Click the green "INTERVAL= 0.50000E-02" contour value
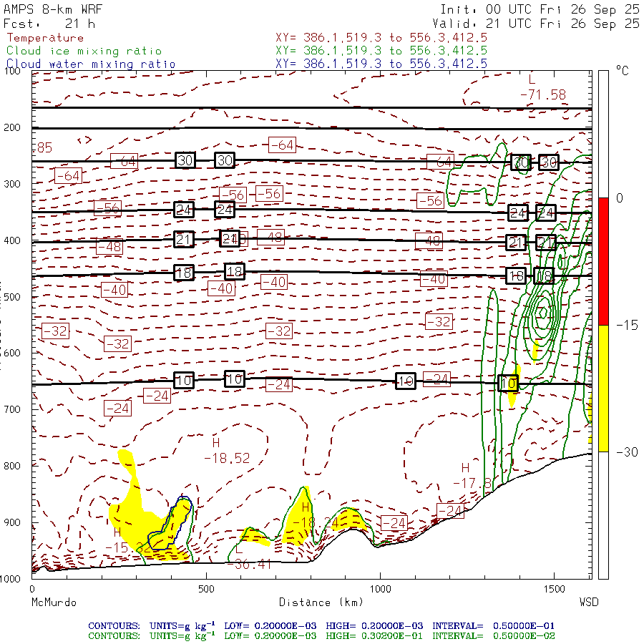Viewport: 644px width, 644px height. [x=493, y=636]
